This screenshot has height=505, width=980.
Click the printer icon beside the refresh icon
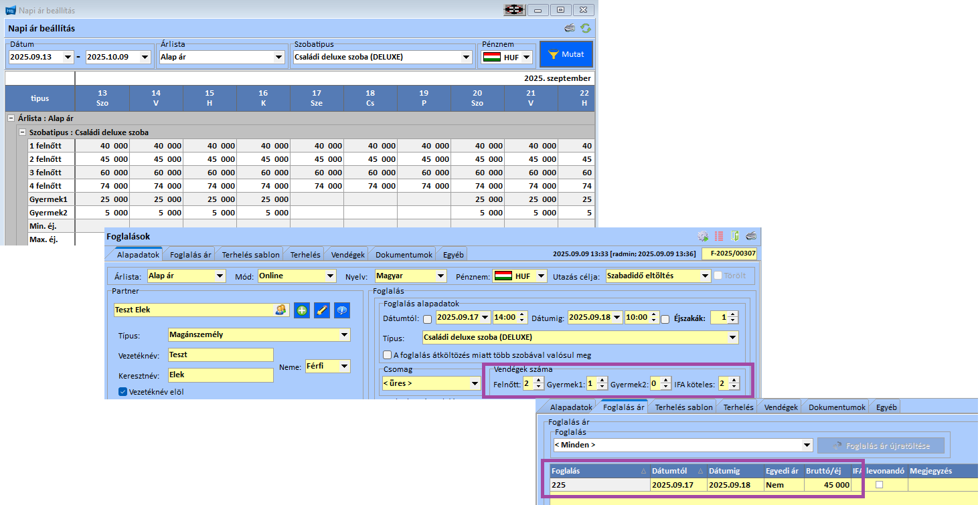[570, 28]
